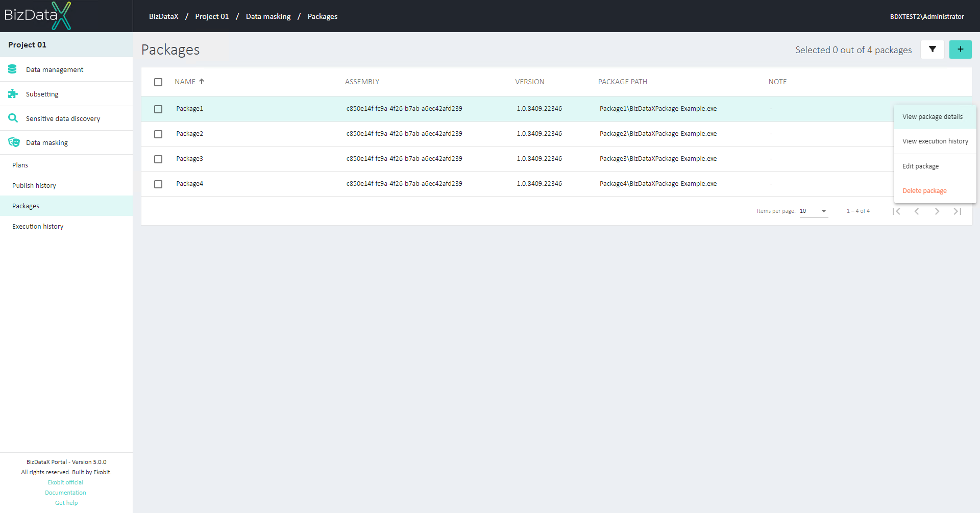Click Package2 name cell
The width and height of the screenshot is (980, 513).
point(190,134)
